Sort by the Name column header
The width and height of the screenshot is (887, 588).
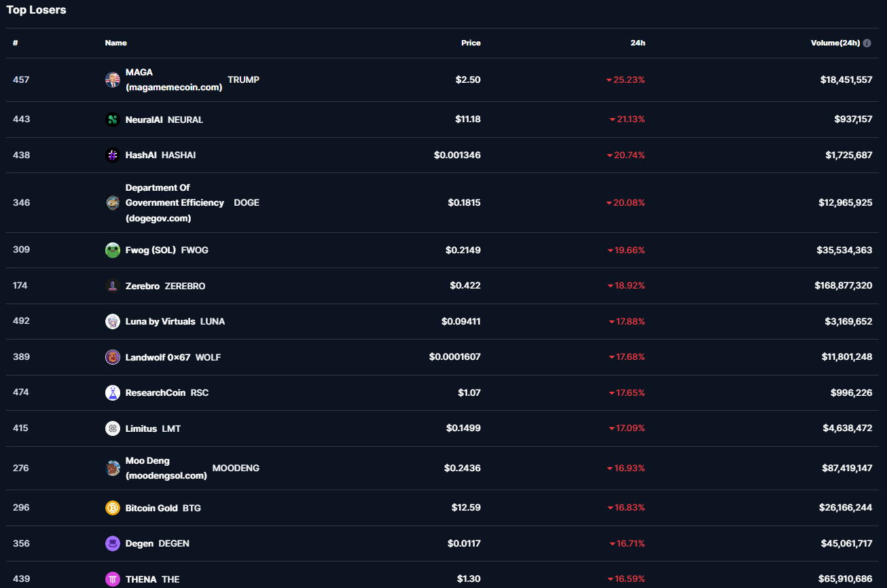click(115, 43)
